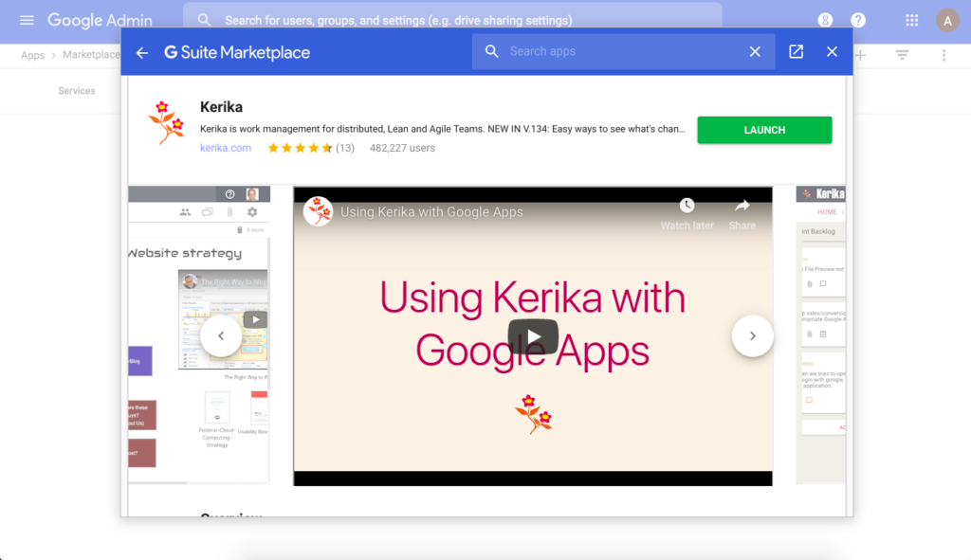The height and width of the screenshot is (560, 971).
Task: Click the star rating with 13 reviews
Action: (x=311, y=148)
